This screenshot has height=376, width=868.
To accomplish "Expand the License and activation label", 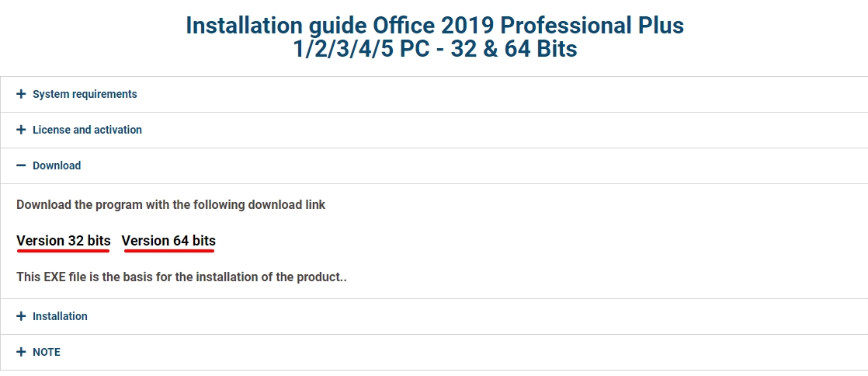I will click(87, 130).
